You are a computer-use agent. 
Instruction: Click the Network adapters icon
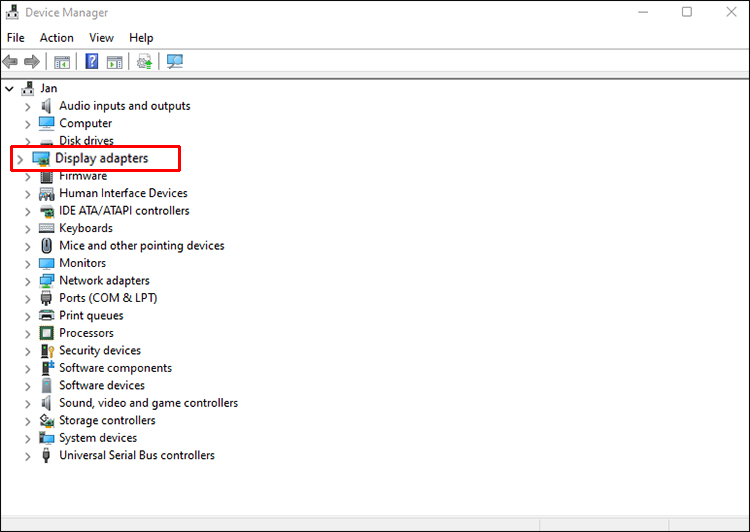(x=46, y=281)
